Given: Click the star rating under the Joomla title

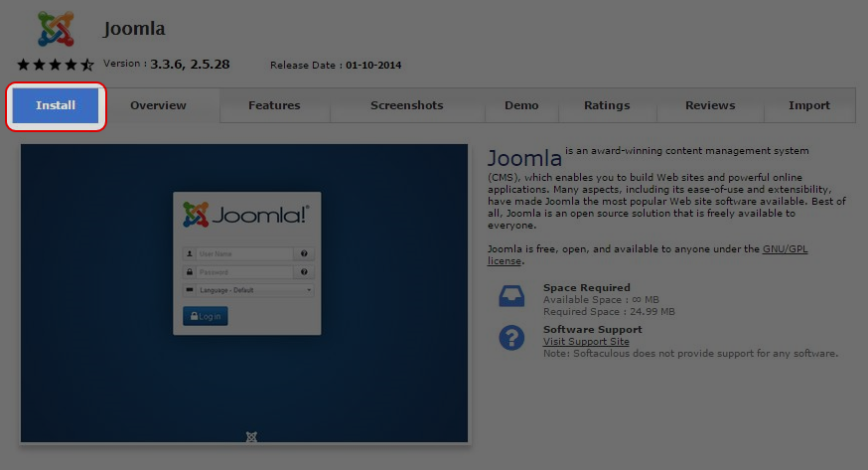Looking at the screenshot, I should click(x=55, y=65).
